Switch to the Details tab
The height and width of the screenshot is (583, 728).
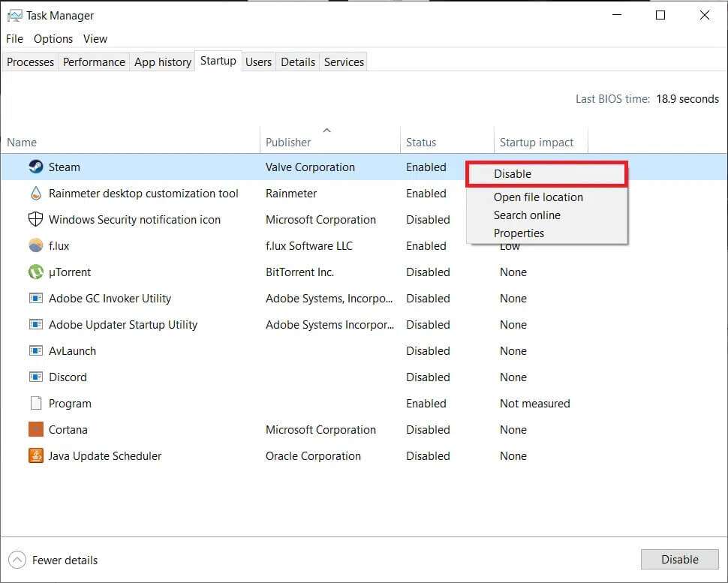tap(298, 62)
